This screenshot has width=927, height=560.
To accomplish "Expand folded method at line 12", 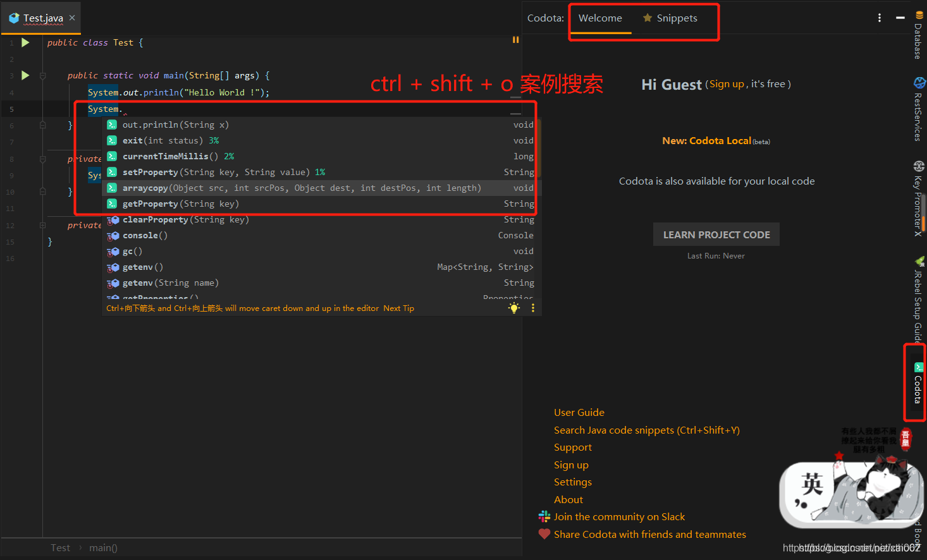I will [x=43, y=225].
